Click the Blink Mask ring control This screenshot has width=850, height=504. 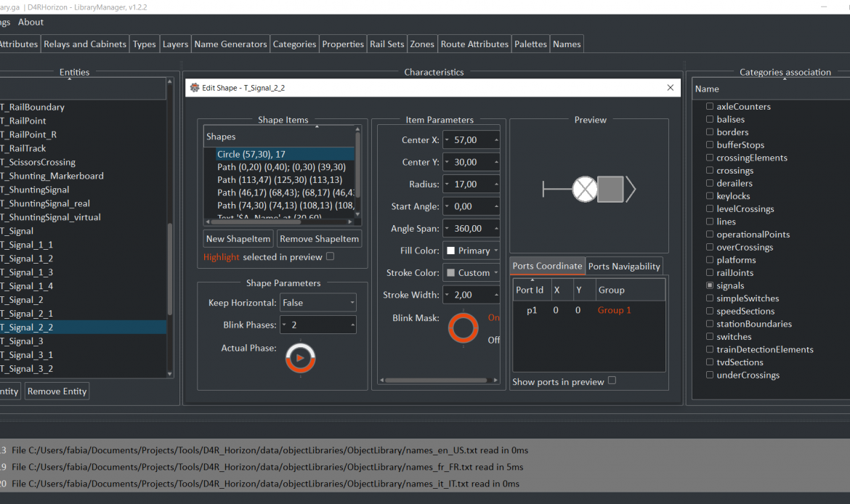(463, 328)
